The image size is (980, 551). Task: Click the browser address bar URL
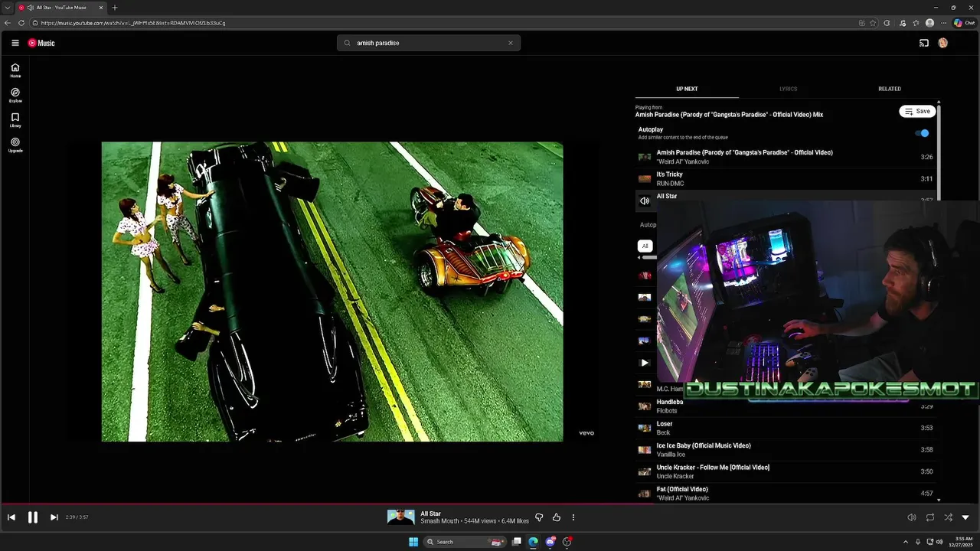pos(133,23)
